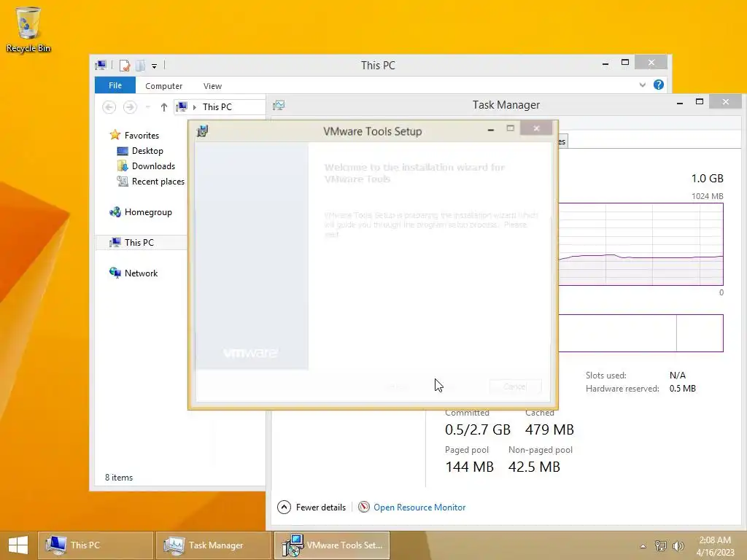Click VMware Tools Setup title icon

pyautogui.click(x=203, y=131)
